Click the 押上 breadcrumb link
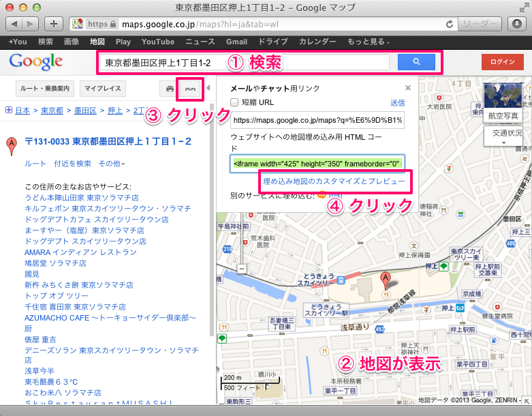Image resolution: width=532 pixels, height=416 pixels. click(x=115, y=110)
